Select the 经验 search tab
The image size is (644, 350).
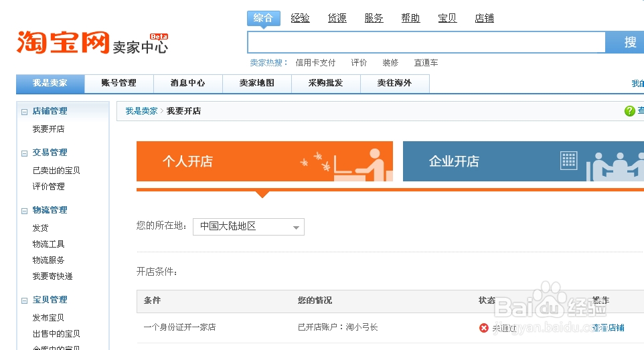click(x=300, y=18)
